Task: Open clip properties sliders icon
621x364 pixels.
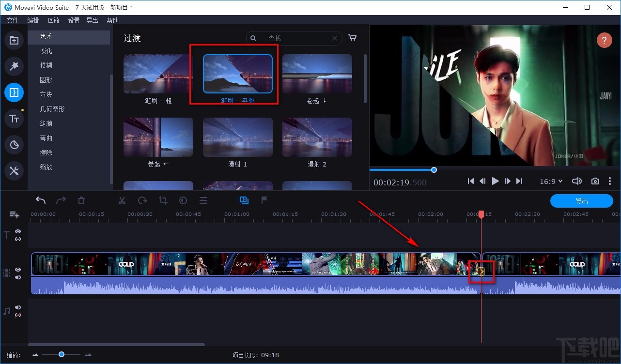Action: click(x=203, y=200)
